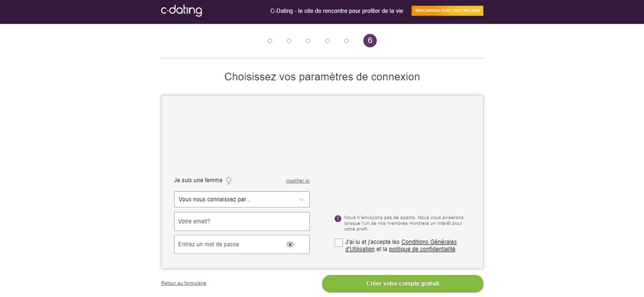This screenshot has height=297, width=644.
Task: Click the "Votre email?" field
Action: click(242, 221)
